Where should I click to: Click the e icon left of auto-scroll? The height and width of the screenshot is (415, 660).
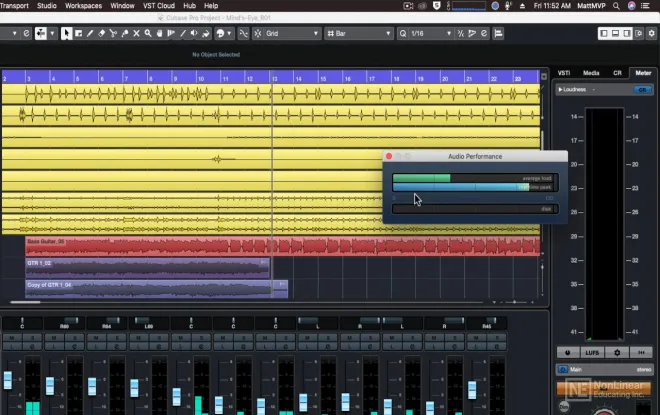click(26, 33)
